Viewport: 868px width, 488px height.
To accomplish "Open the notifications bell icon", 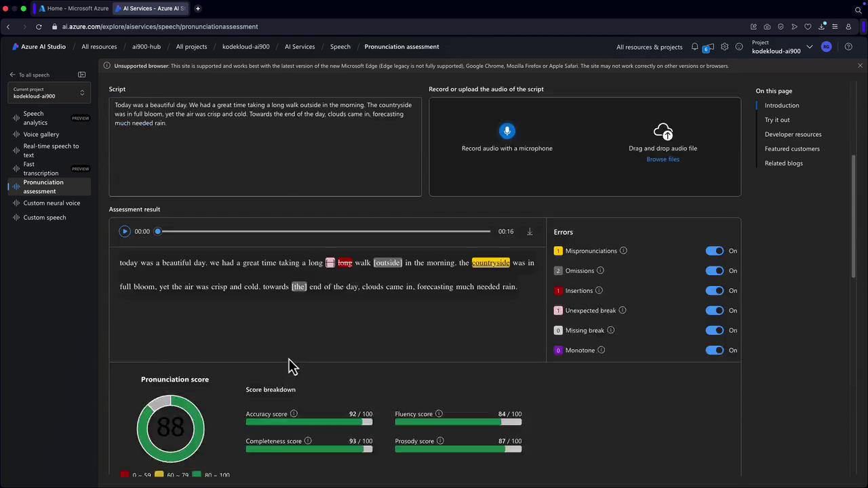I will coord(694,47).
